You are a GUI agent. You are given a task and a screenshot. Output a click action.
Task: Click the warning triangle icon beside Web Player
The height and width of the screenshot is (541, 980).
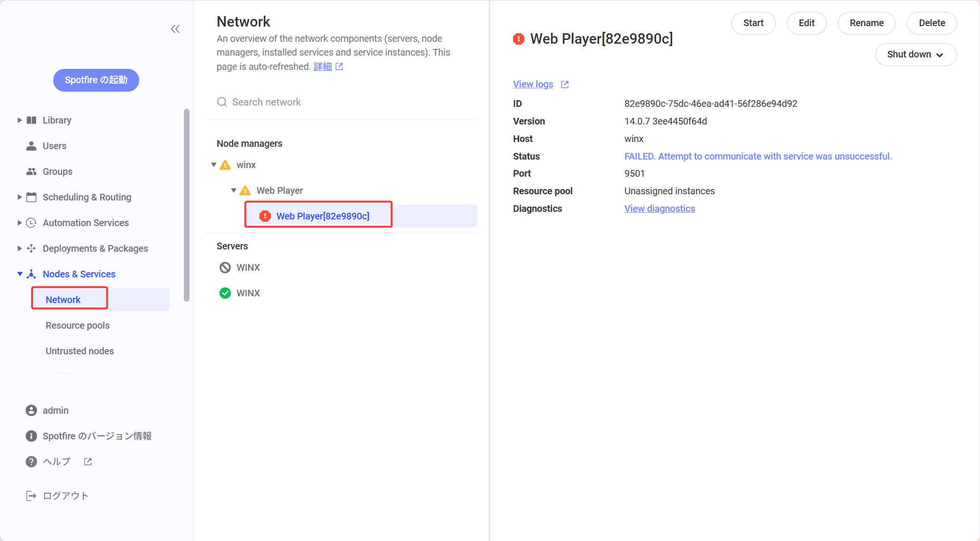click(x=245, y=190)
